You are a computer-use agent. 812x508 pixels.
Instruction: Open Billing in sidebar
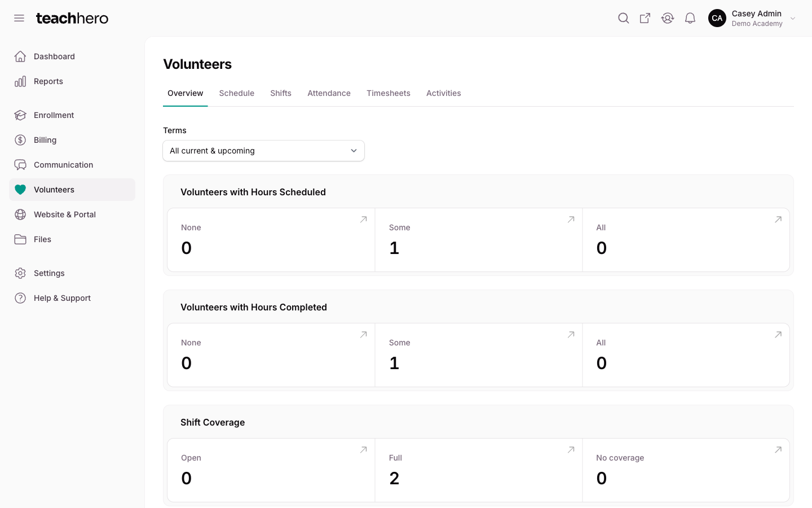[72, 140]
